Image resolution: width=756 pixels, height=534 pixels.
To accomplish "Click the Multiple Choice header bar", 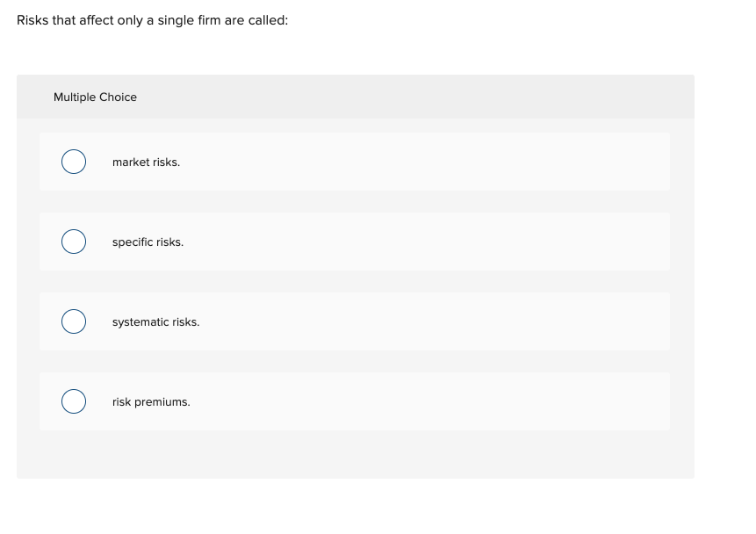I will pyautogui.click(x=355, y=97).
